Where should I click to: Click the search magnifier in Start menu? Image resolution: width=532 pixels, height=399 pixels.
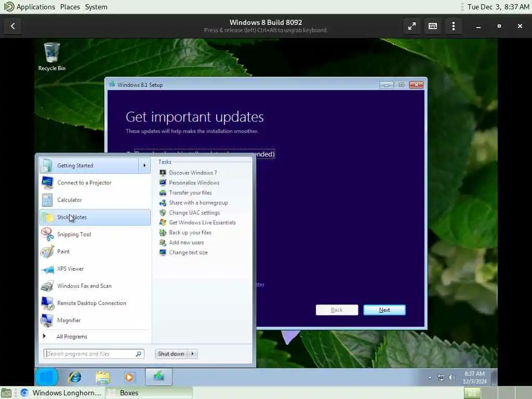click(138, 354)
